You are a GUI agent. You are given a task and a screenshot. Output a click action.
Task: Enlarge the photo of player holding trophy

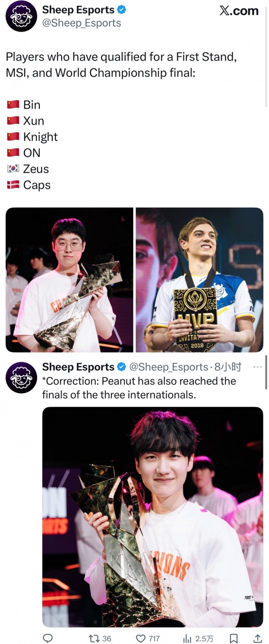coord(70,280)
